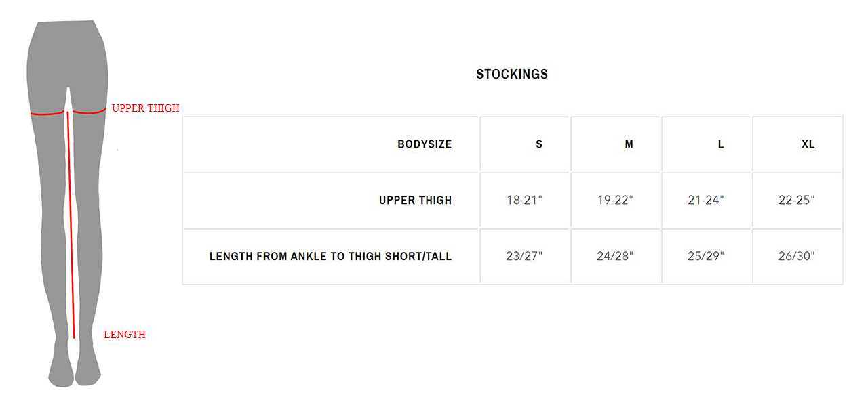Viewport: 868px width, 399px height.
Task: Click the BODYSIZE row header
Action: pos(425,144)
